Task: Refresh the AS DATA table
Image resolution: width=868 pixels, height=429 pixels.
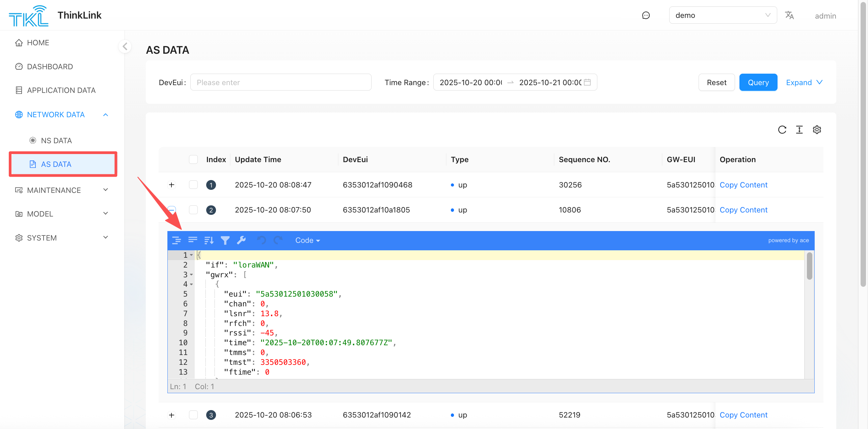Action: pos(782,130)
